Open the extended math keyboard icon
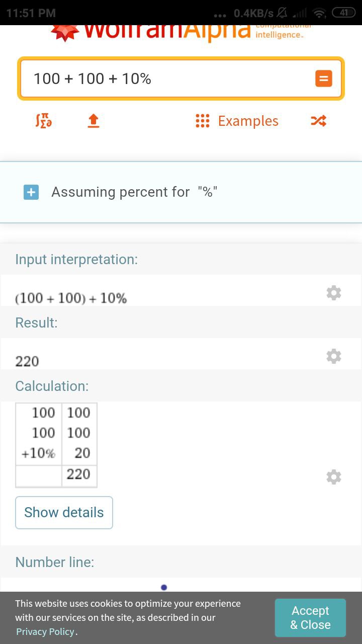This screenshot has width=362, height=644. point(44,121)
